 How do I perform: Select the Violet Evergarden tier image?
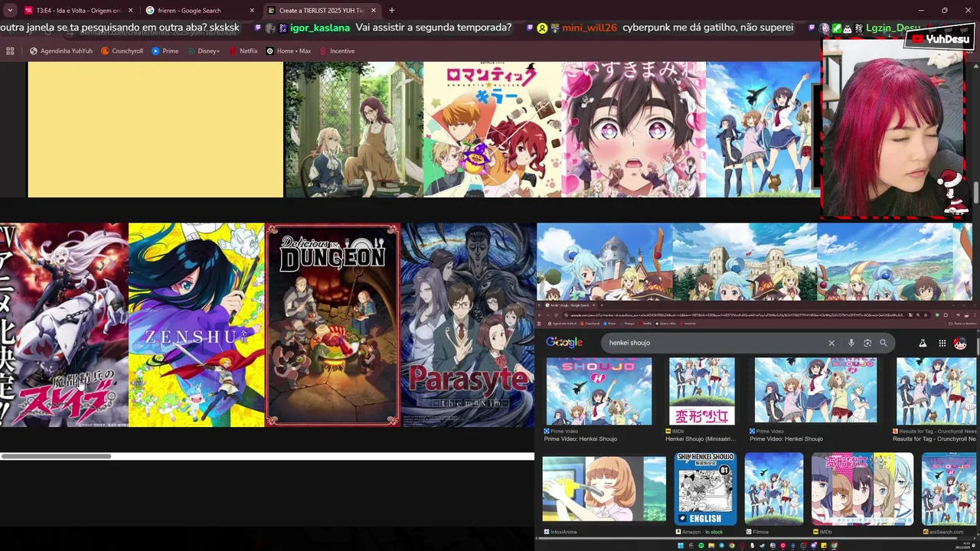(354, 129)
